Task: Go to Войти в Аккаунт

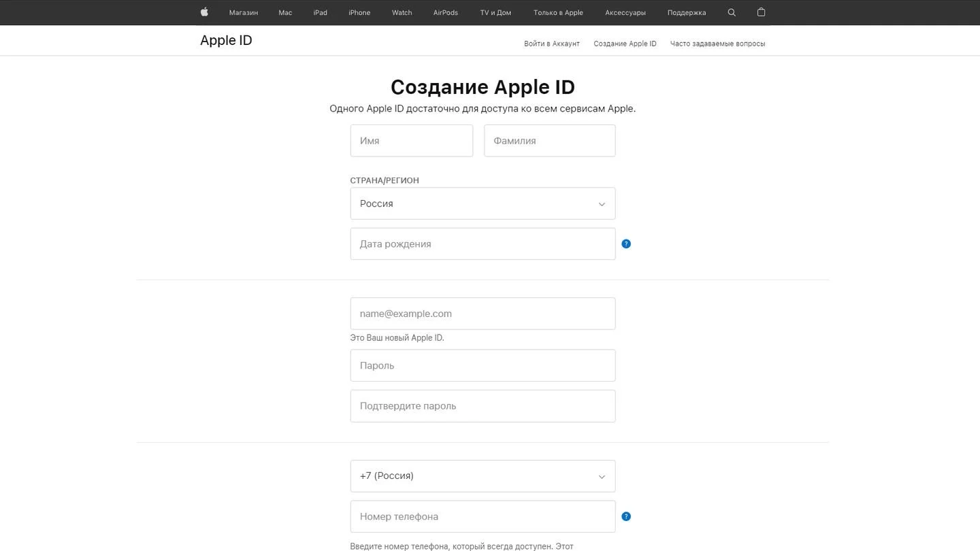Action: tap(552, 44)
